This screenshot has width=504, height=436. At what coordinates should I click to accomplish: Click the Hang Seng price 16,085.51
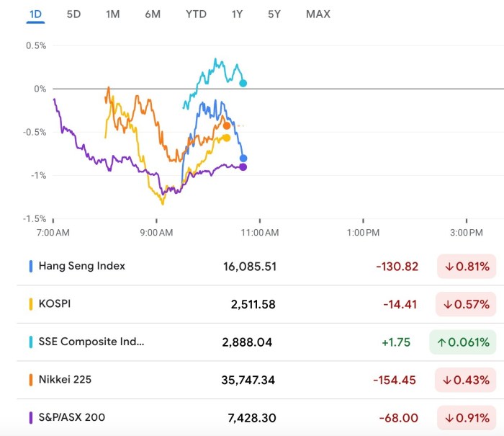pyautogui.click(x=250, y=267)
